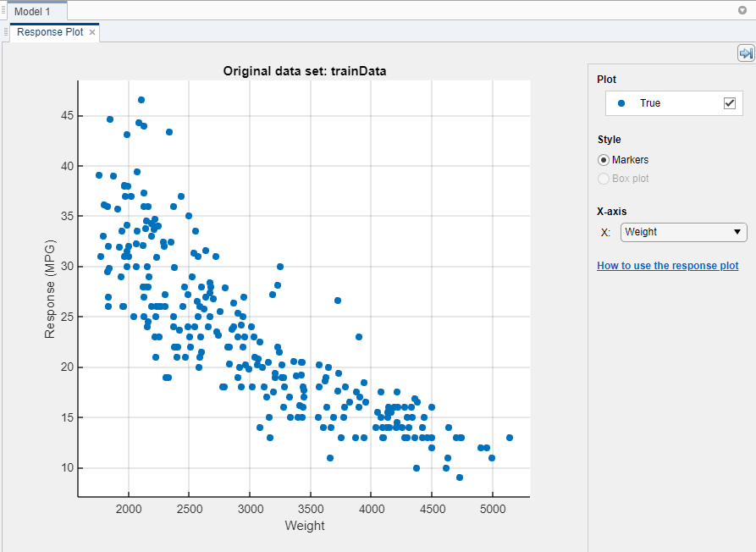Click the arrow on the Weight combo box
756x552 pixels.
pyautogui.click(x=737, y=232)
